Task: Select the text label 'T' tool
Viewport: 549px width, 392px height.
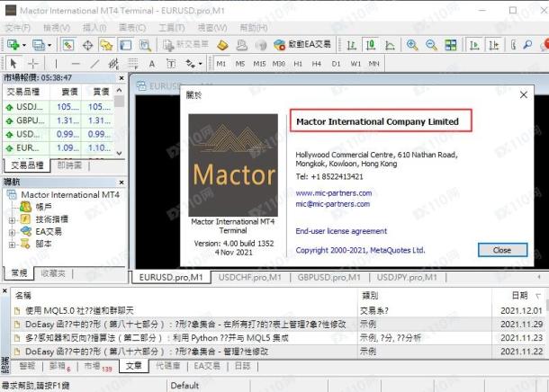Action: click(x=171, y=64)
